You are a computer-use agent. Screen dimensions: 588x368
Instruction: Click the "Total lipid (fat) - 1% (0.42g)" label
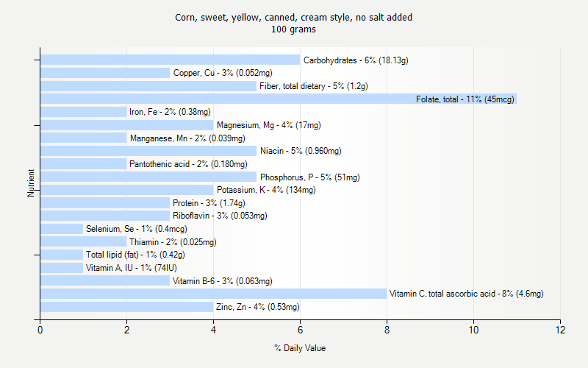(x=135, y=255)
